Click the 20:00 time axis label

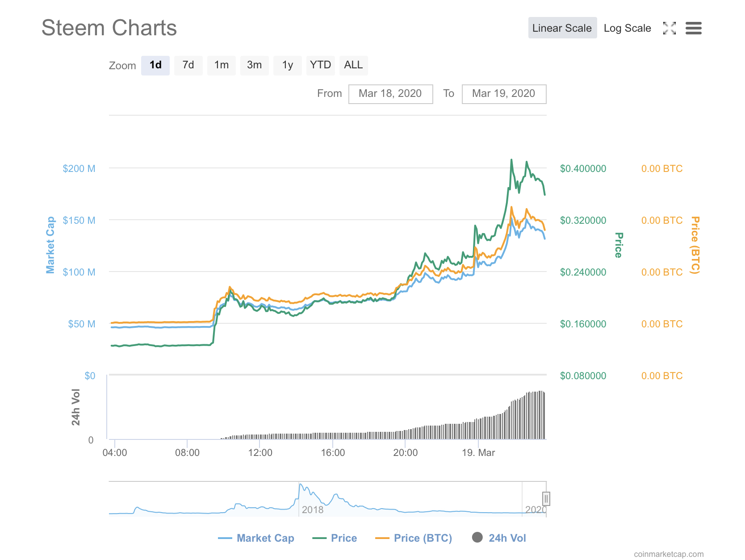pos(406,453)
